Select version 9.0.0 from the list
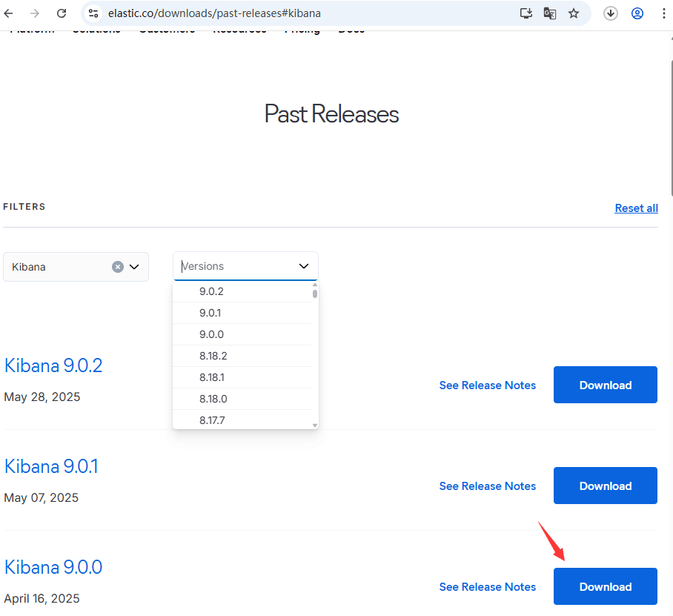The image size is (673, 616). (x=242, y=334)
